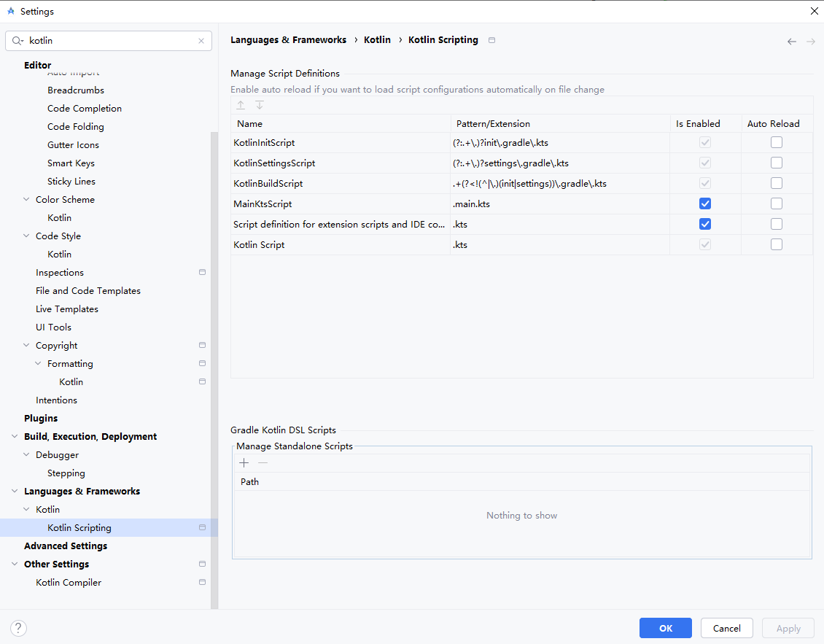Select Plugins in settings tree
This screenshot has height=644, width=824.
point(41,419)
